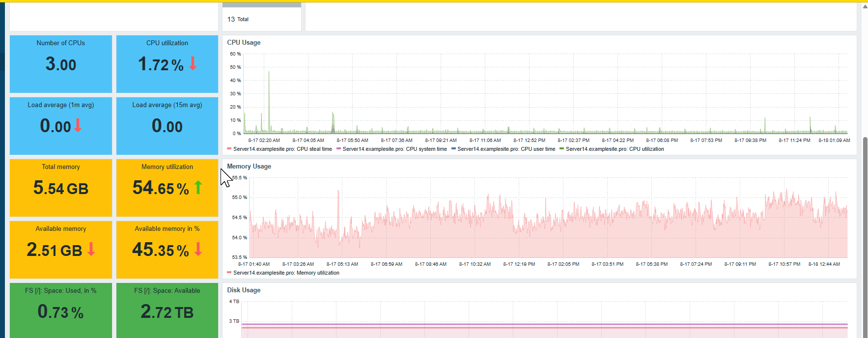Click the Available memory 2.51 GB value
This screenshot has width=868, height=338.
click(x=54, y=250)
